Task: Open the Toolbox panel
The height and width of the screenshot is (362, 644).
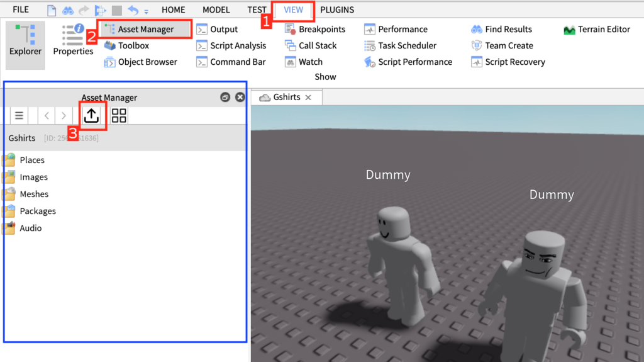Action: [126, 46]
